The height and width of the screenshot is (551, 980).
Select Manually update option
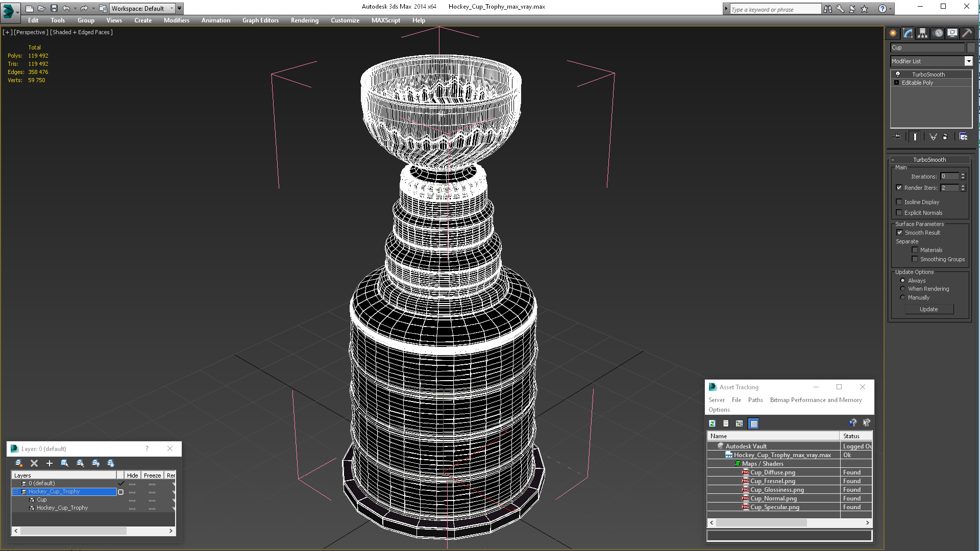click(902, 297)
